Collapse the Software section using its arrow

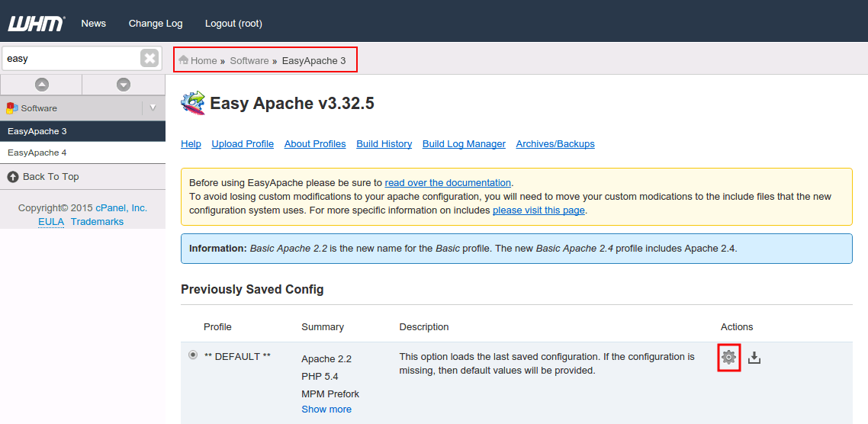tap(153, 108)
